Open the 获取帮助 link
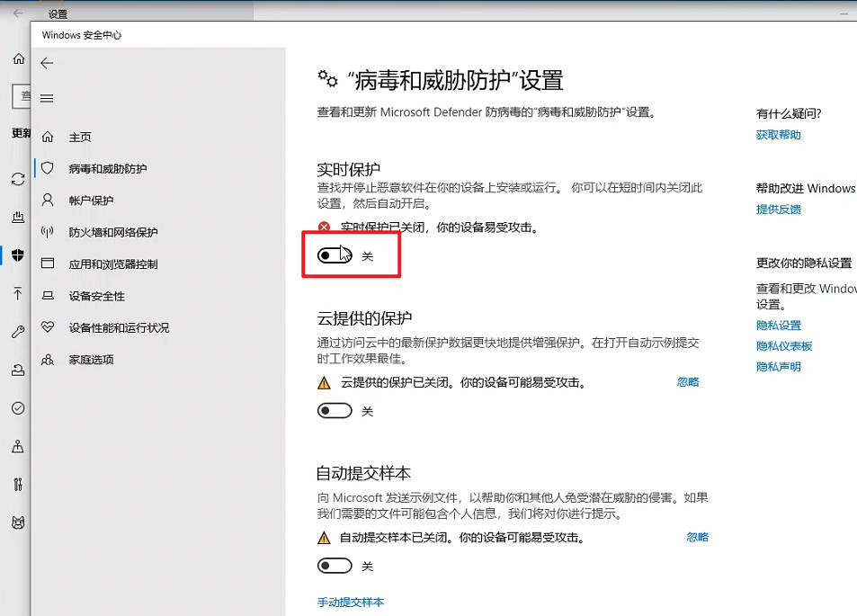 point(778,135)
